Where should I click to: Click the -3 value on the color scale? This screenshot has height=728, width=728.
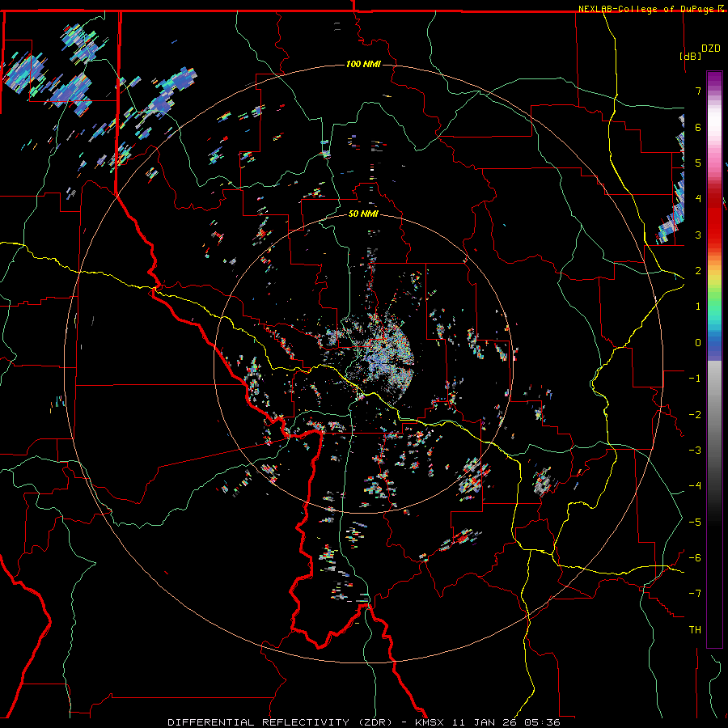[x=695, y=450]
